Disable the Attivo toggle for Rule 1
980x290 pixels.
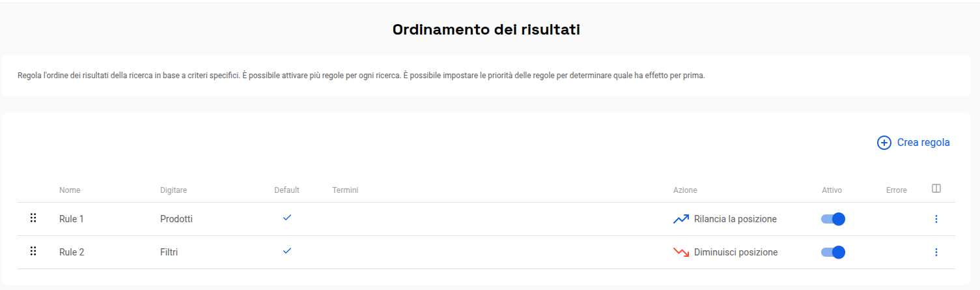[833, 219]
